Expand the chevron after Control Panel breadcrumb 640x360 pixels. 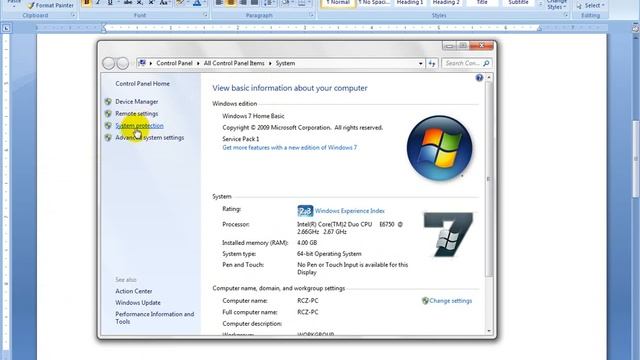point(198,63)
